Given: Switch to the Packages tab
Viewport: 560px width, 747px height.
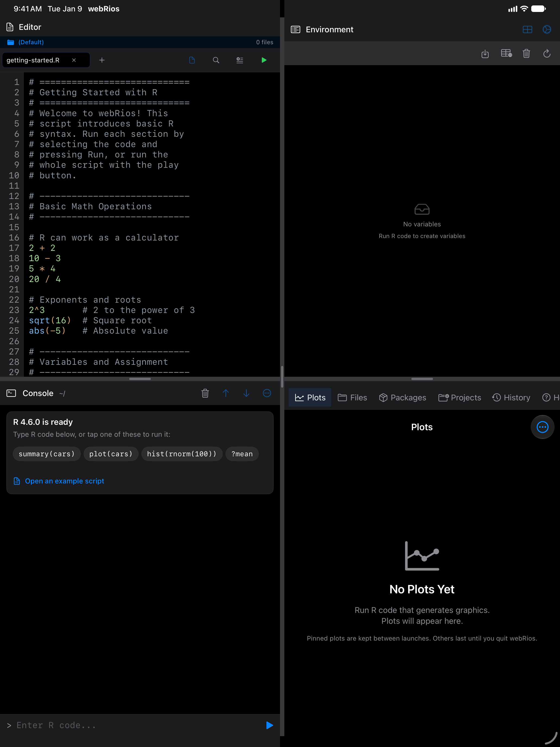Looking at the screenshot, I should [402, 397].
